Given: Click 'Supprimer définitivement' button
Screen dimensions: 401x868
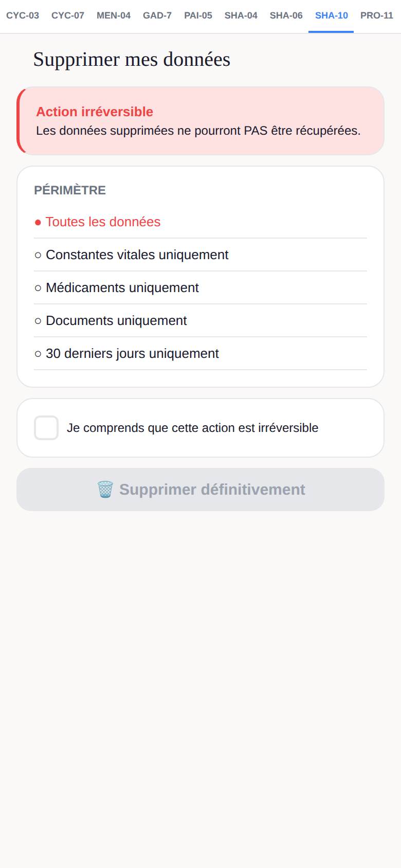Looking at the screenshot, I should pos(200,490).
